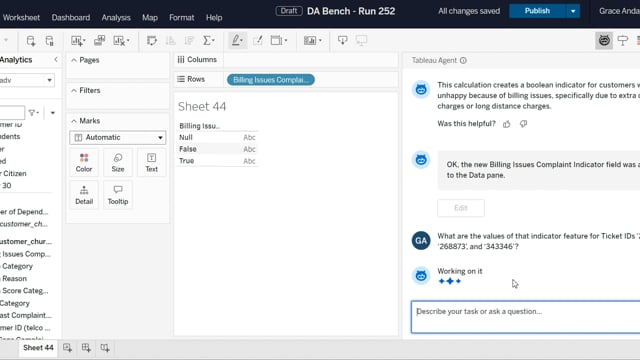Click thumbs up on helpful feedback
This screenshot has width=640, height=360.
[507, 124]
